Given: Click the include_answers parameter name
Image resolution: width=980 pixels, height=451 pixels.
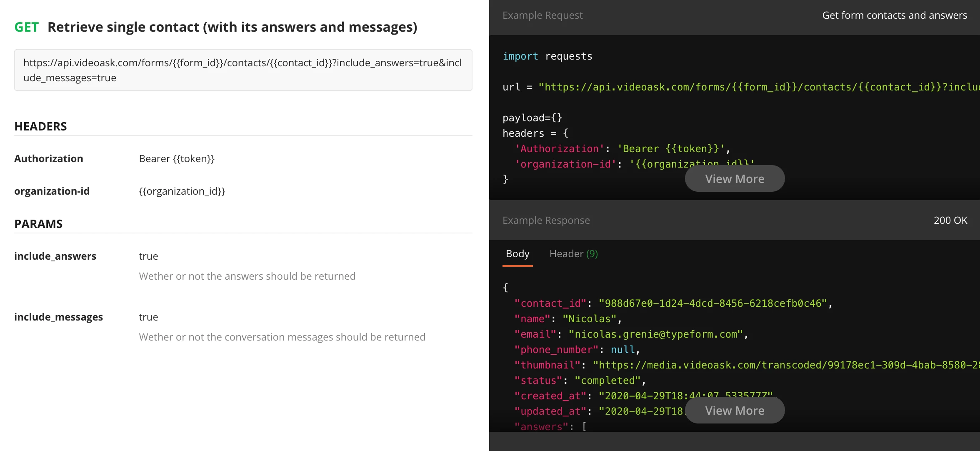Looking at the screenshot, I should (x=55, y=256).
